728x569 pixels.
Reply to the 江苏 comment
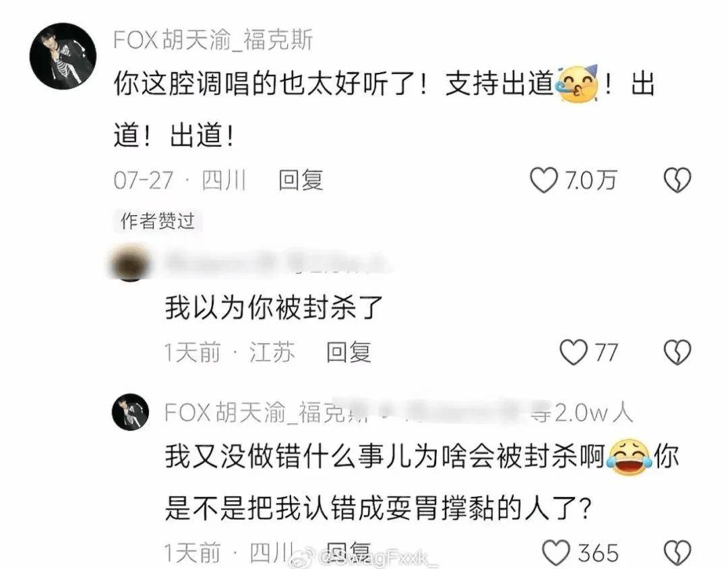[348, 352]
